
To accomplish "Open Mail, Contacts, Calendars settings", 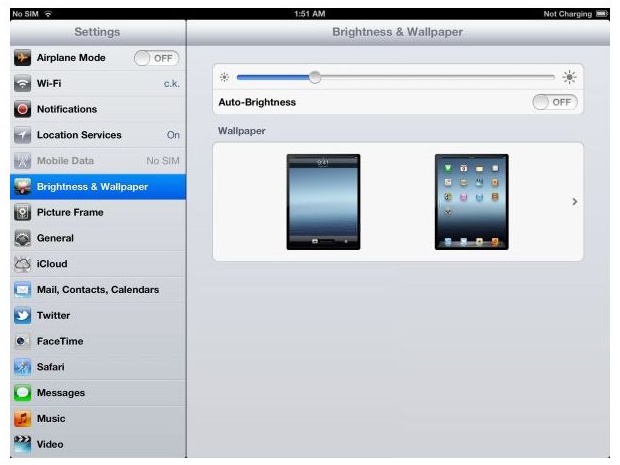I will point(98,290).
